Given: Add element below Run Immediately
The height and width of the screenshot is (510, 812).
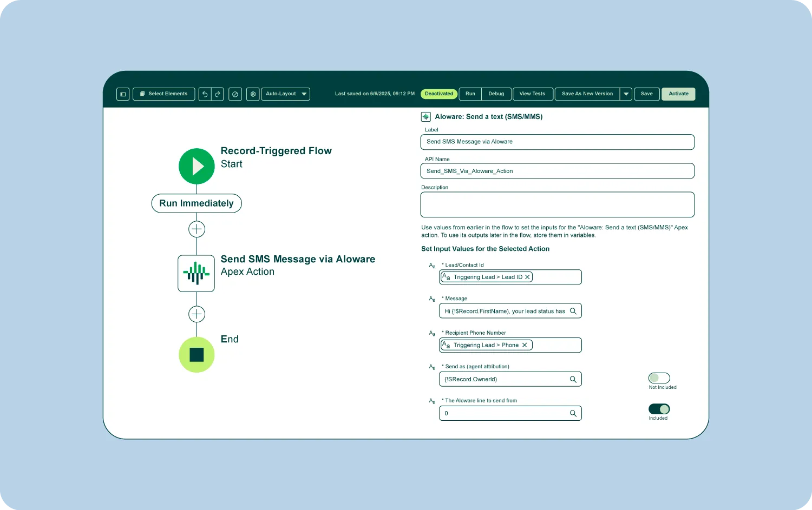Looking at the screenshot, I should [x=197, y=229].
